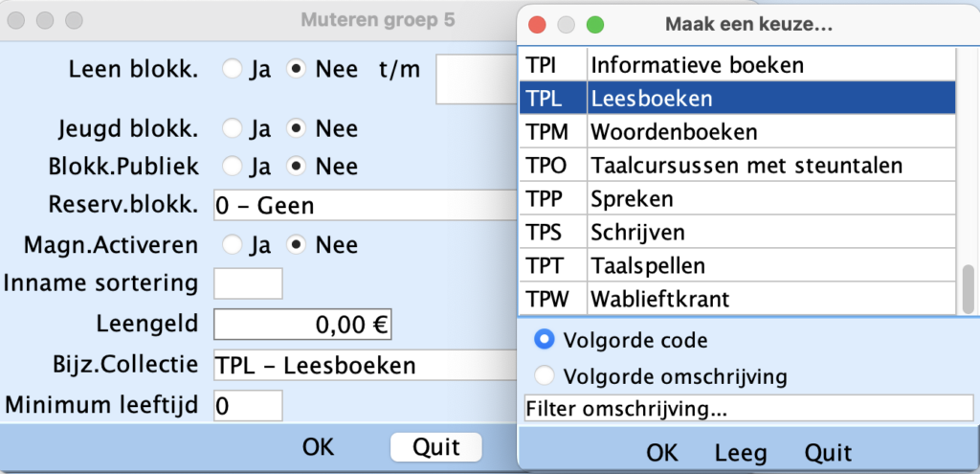
Task: Select Volgorde code sorting option
Action: click(545, 340)
